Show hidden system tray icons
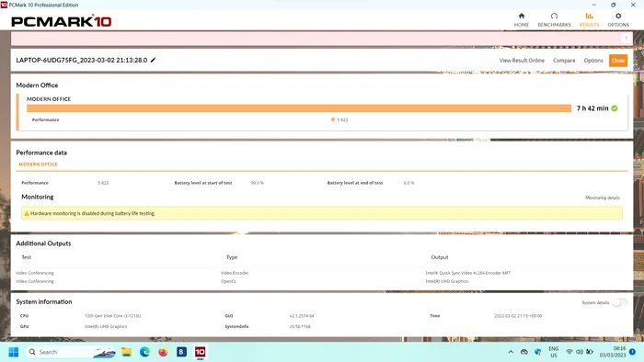644x362 pixels. 511,352
